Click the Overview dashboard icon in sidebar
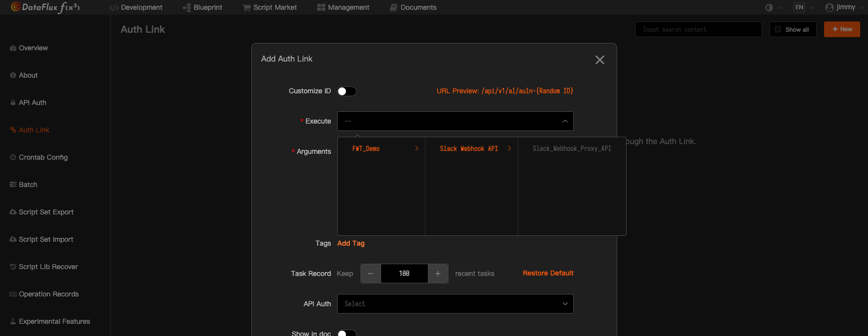The height and width of the screenshot is (336, 868). [x=13, y=48]
